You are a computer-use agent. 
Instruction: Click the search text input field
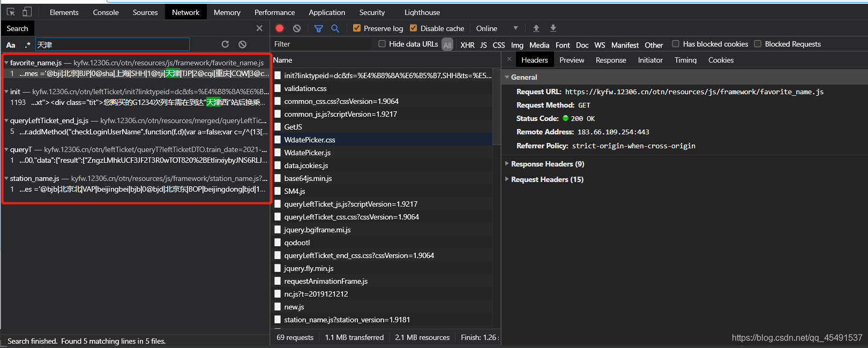113,44
